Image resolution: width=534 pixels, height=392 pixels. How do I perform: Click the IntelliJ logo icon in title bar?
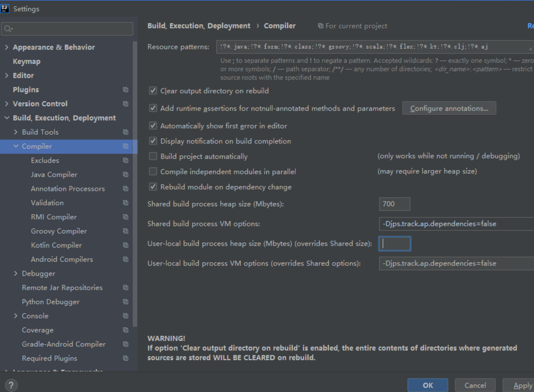(x=5, y=9)
